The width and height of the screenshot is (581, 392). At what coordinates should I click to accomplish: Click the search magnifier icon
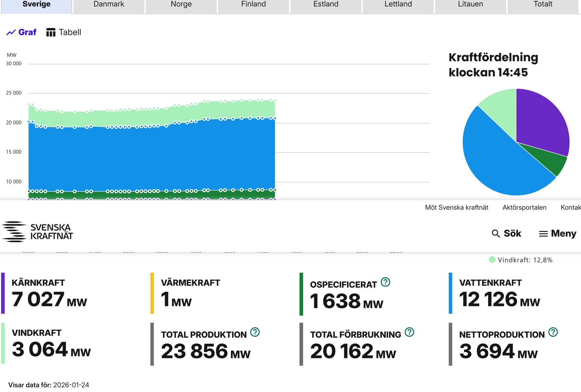coord(496,234)
